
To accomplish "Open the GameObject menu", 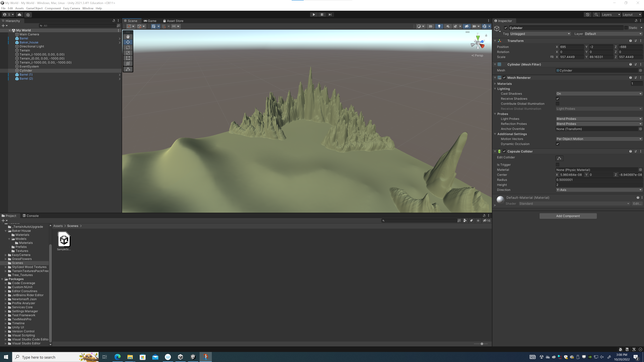I will pyautogui.click(x=34, y=8).
